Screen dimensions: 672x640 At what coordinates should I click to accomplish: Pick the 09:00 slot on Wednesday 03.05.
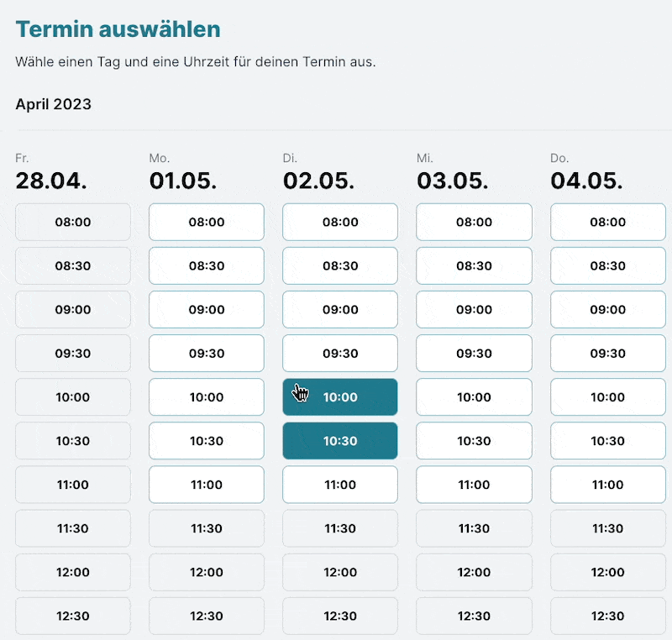tap(474, 309)
